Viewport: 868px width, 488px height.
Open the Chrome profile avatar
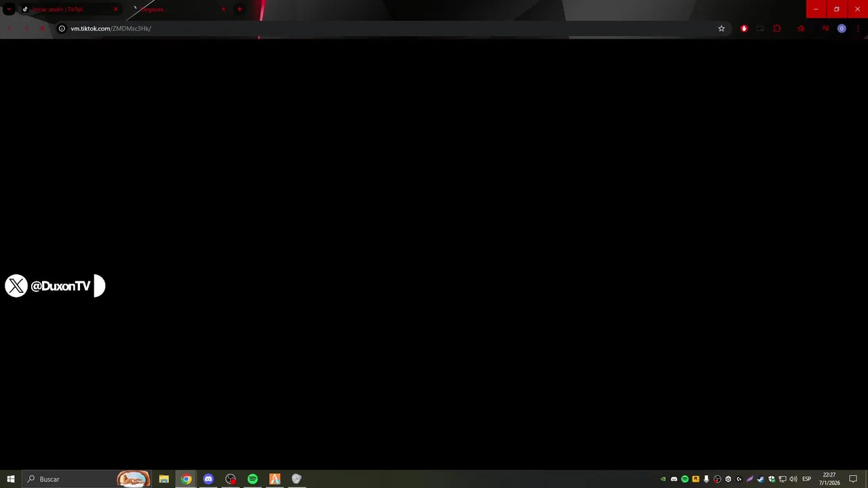pyautogui.click(x=842, y=28)
